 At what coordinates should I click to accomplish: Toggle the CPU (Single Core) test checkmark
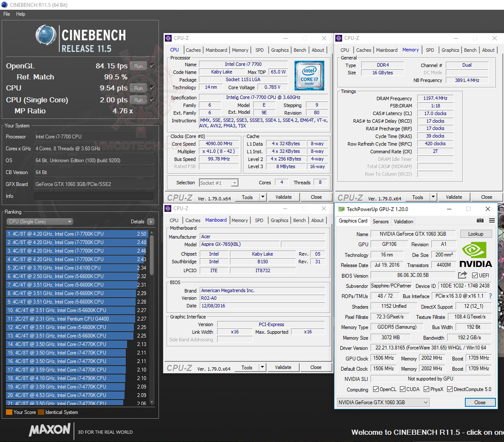(x=153, y=100)
